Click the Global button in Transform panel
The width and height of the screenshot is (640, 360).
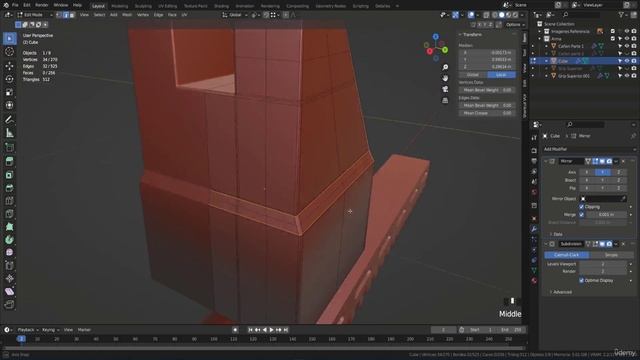tap(473, 75)
